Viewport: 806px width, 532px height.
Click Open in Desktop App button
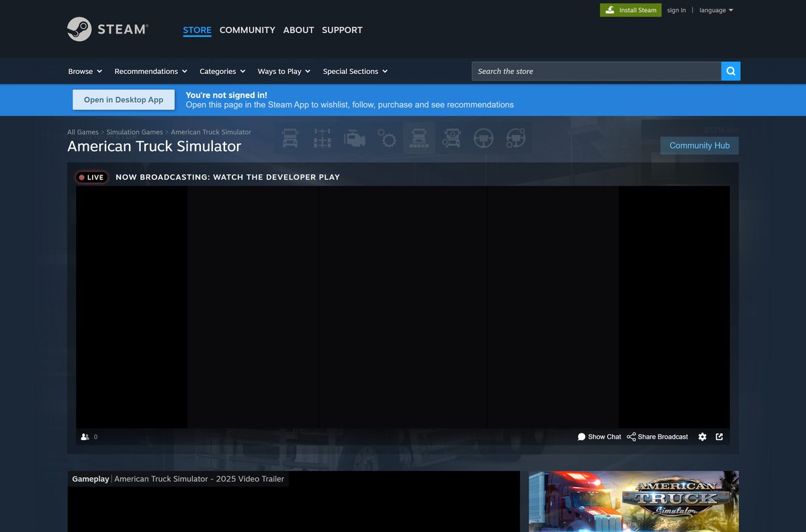pyautogui.click(x=124, y=99)
